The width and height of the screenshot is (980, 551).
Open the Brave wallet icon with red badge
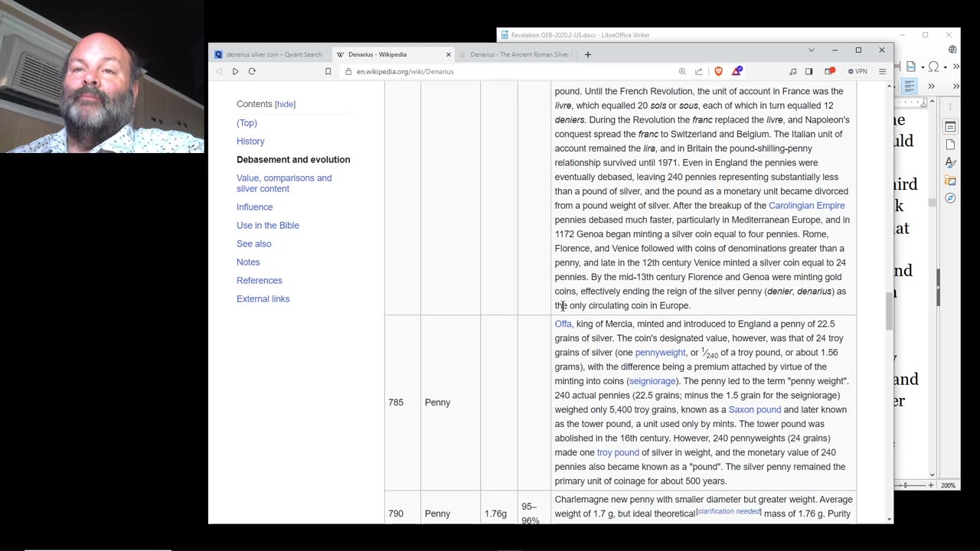[829, 71]
